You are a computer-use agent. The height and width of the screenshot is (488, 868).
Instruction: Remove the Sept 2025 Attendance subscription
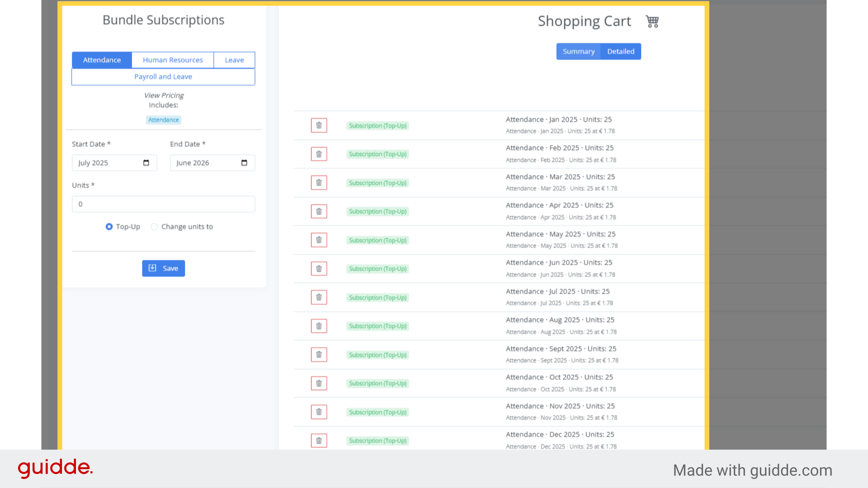click(x=319, y=355)
